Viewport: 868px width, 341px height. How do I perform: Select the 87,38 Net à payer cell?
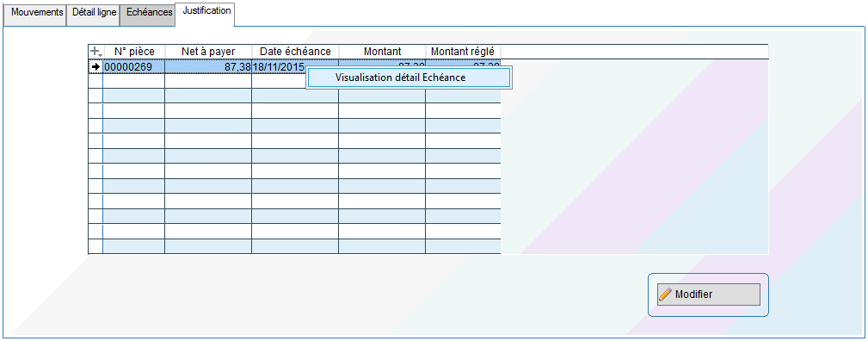pos(208,66)
